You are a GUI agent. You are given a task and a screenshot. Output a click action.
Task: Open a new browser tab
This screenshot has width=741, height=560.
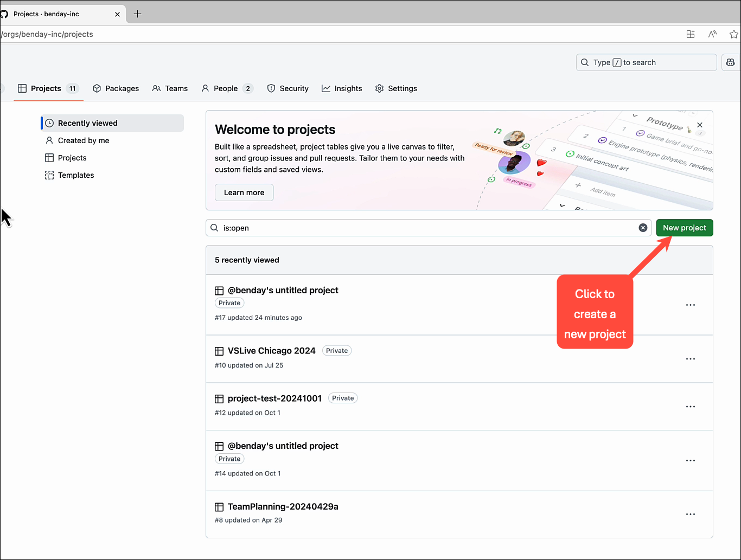coord(137,14)
